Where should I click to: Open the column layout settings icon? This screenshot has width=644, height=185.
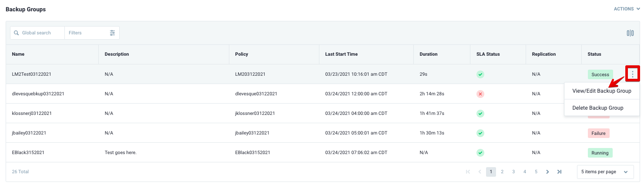[630, 33]
